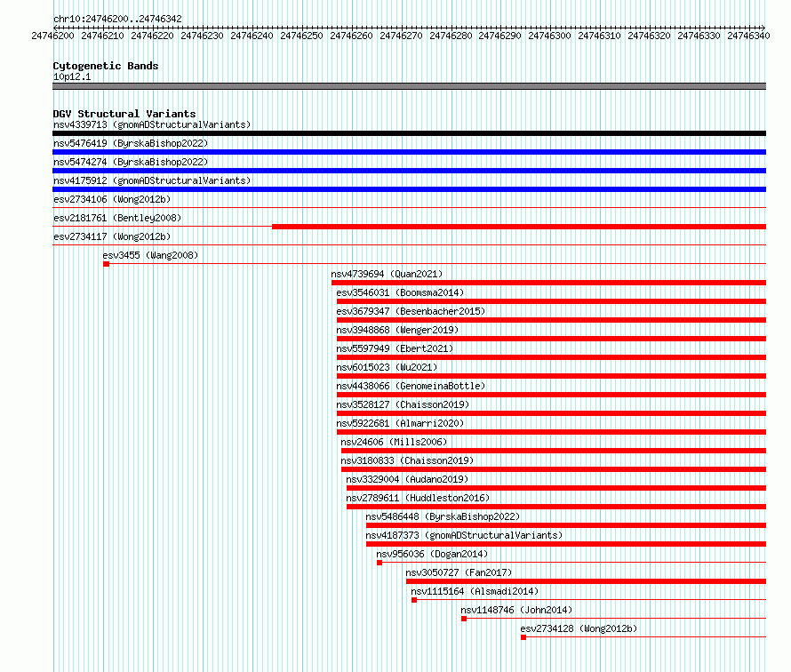Open variant nsv1115164 (Alsmadi2014)
Image resolution: width=791 pixels, height=672 pixels.
click(475, 591)
